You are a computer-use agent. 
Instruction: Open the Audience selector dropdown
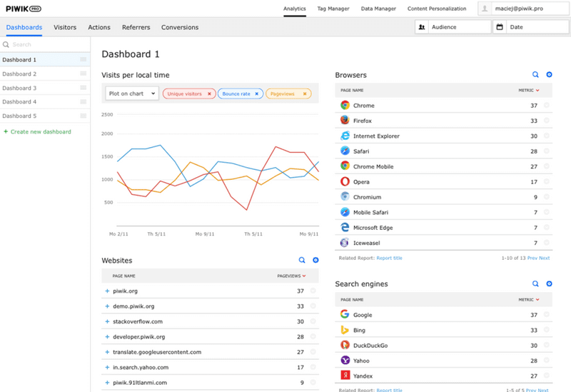point(453,27)
